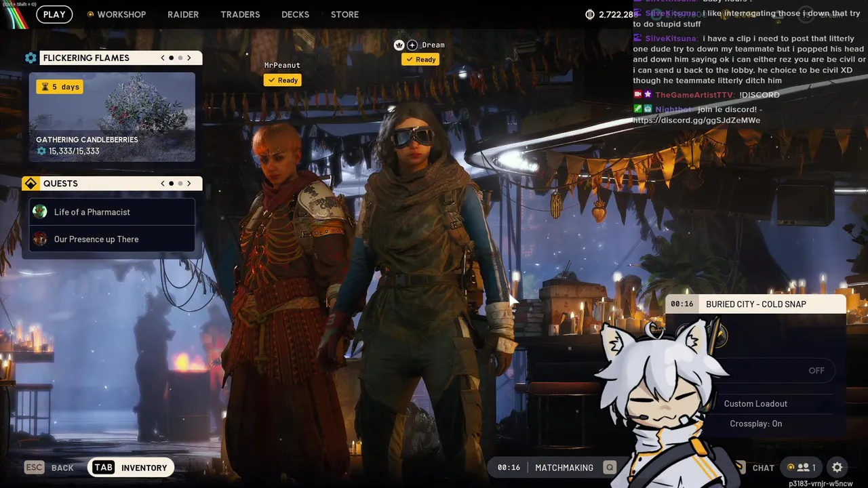Click the Life of a Pharmacist quest portrait
Viewport: 868px width, 488px height.
point(40,211)
